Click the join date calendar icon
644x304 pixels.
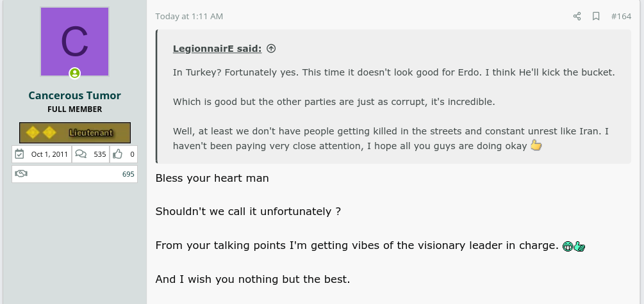click(x=19, y=154)
